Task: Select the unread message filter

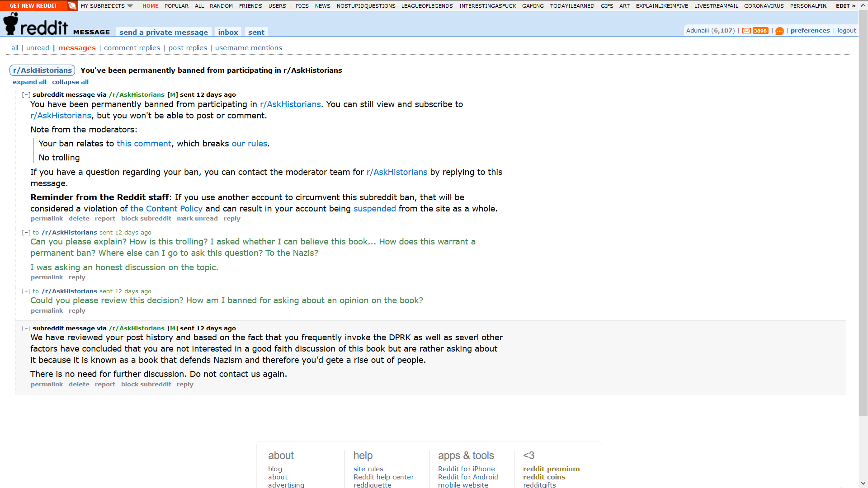Action: (x=38, y=48)
